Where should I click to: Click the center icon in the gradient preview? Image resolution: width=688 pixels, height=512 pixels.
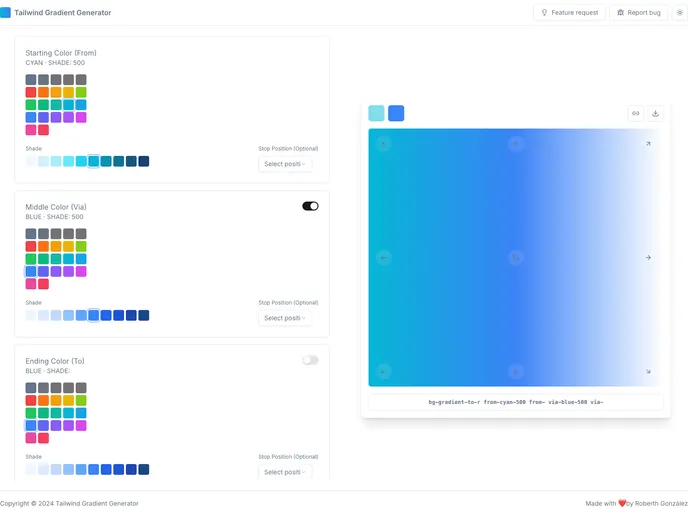click(x=516, y=258)
